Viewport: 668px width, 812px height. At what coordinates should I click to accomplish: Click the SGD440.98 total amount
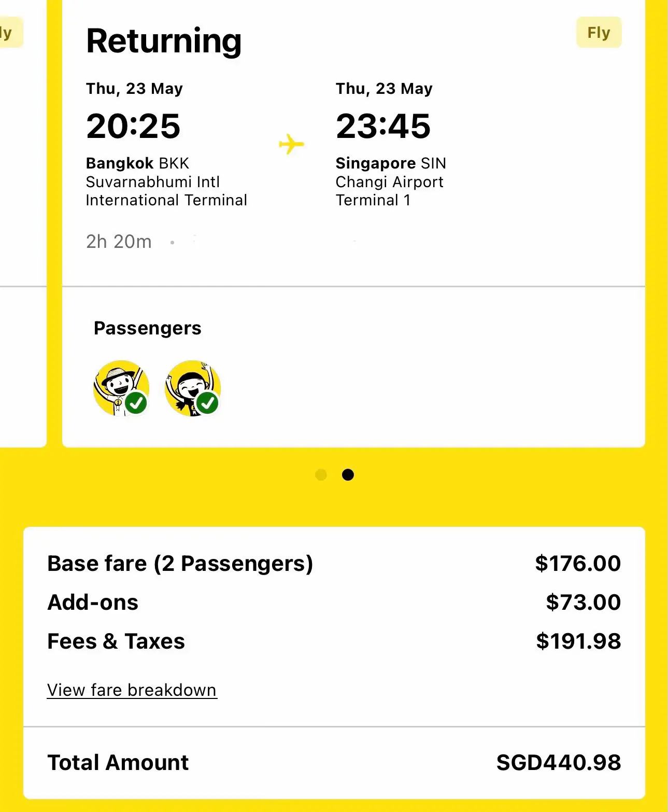click(x=558, y=763)
